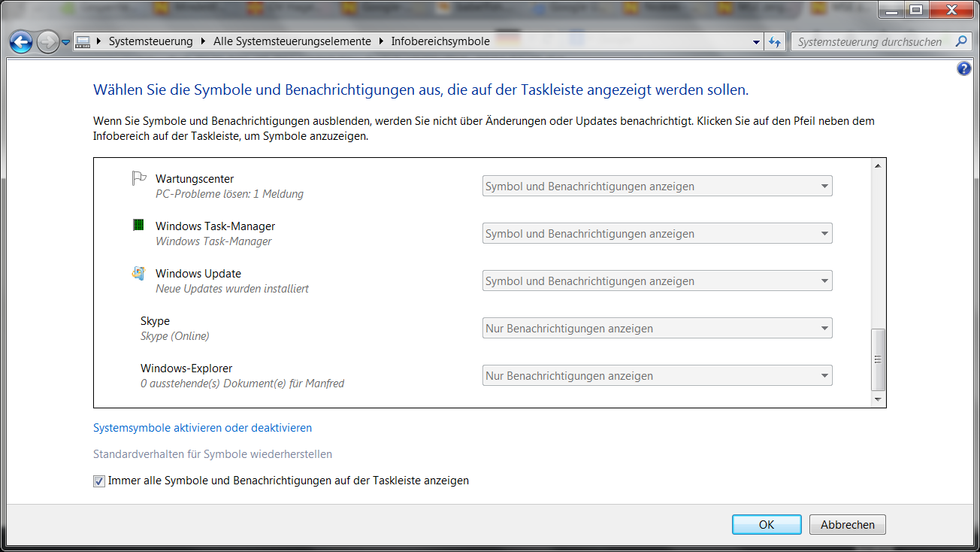
Task: Select the Windows-Explorer entry text
Action: 186,369
